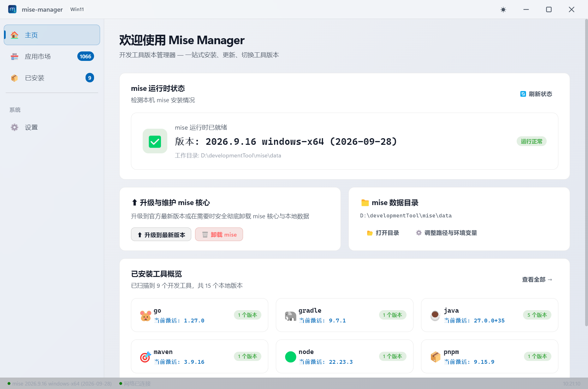Screen dimensions: 588x389
Task: Click the 刷新状态 refresh status button
Action: coord(536,94)
